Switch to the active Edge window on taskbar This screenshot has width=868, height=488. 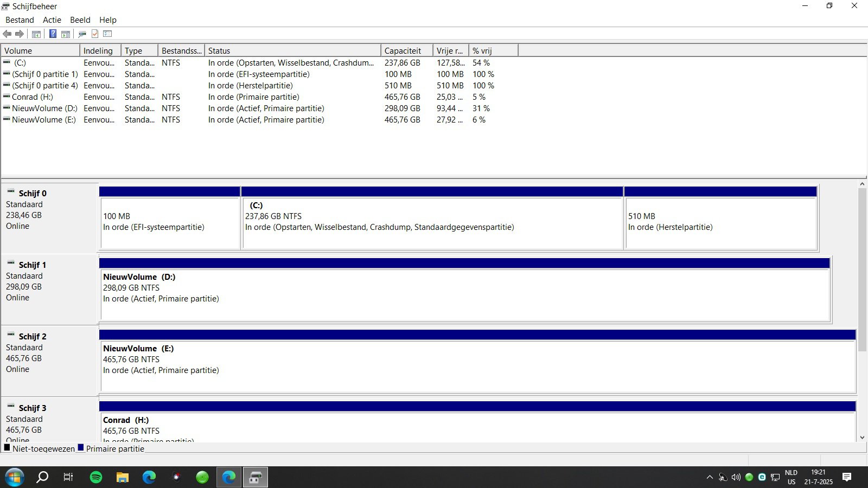[229, 477]
